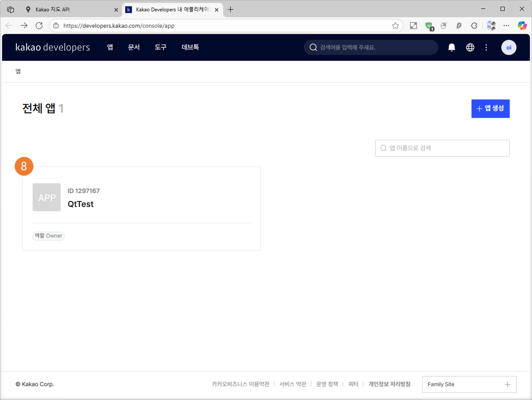The height and width of the screenshot is (400, 532).
Task: Open the 문서 menu
Action: pos(134,47)
